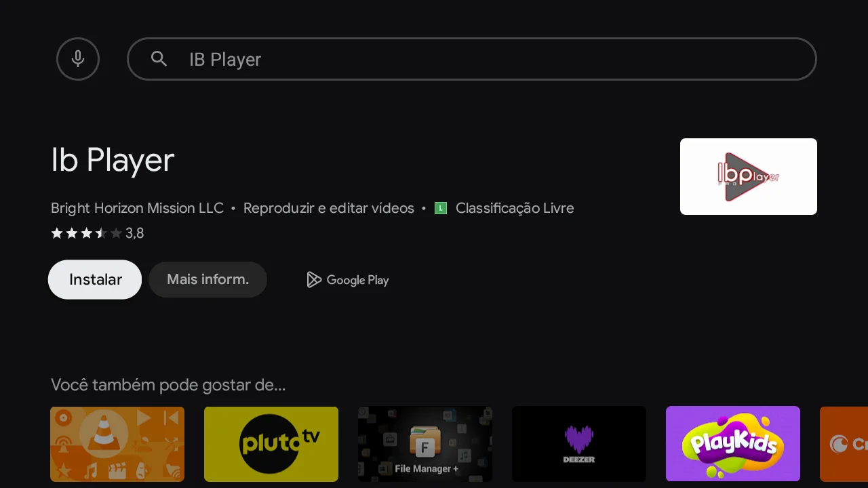
Task: Select the VLC suggested app card
Action: coord(117,444)
